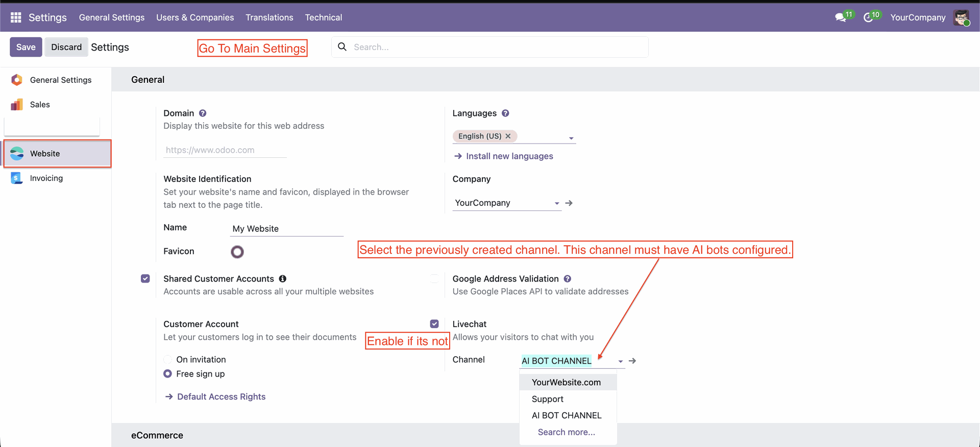Choose Support from the channel list
The image size is (980, 447).
point(547,399)
